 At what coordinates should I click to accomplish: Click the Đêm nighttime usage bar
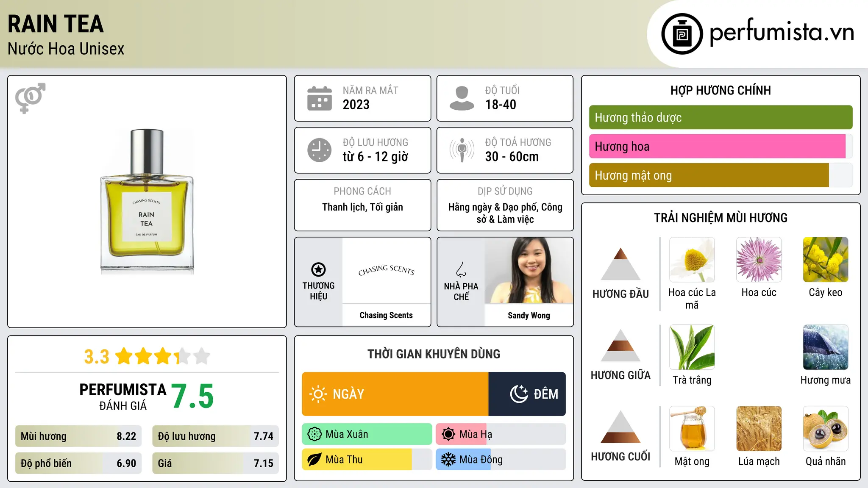coord(527,394)
